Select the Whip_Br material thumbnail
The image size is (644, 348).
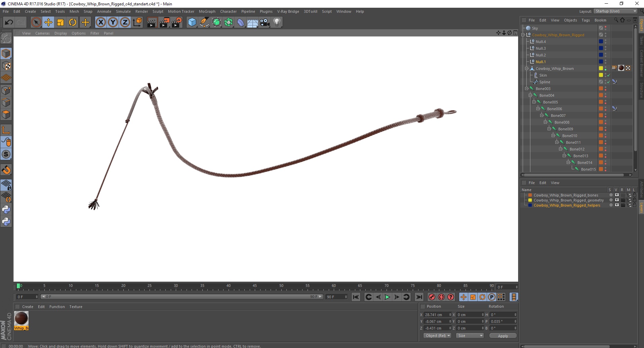[21, 320]
